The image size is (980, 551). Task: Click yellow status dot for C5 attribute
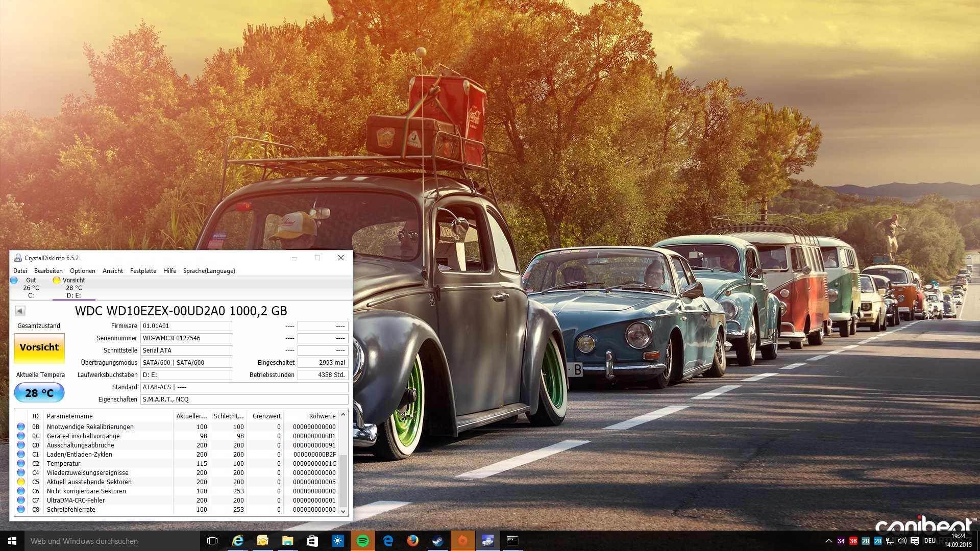pyautogui.click(x=21, y=482)
